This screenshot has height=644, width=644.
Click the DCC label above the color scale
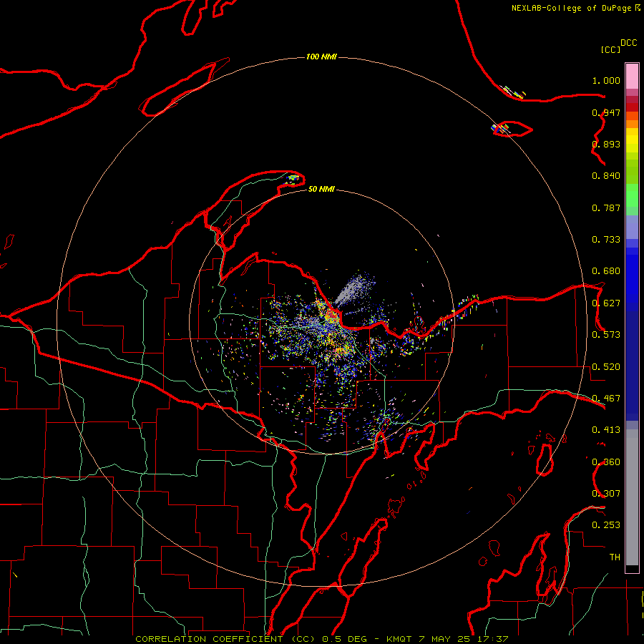point(629,43)
